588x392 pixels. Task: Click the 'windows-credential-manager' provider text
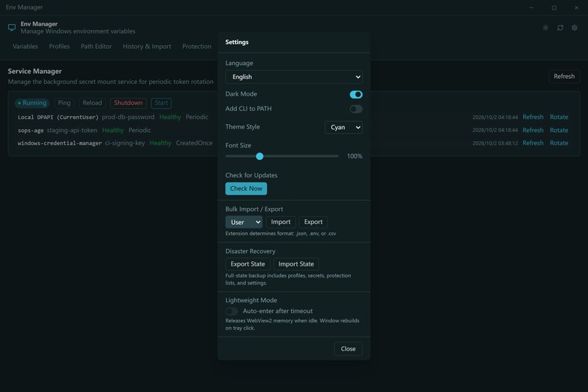click(x=60, y=143)
